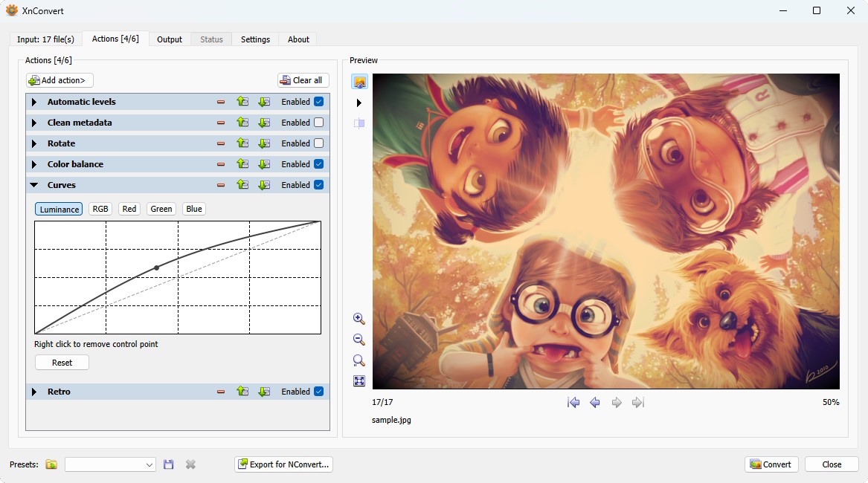
Task: Move Rotate action down
Action: [x=264, y=143]
